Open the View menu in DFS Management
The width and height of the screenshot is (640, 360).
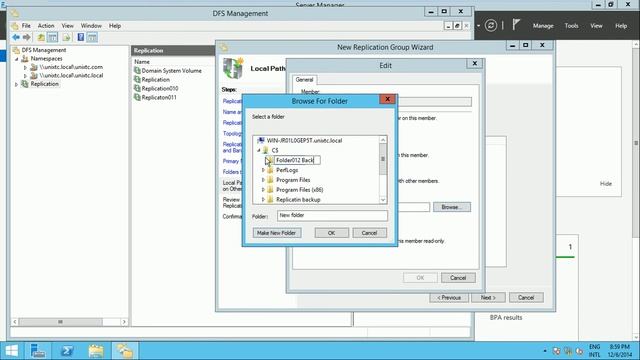tap(68, 26)
